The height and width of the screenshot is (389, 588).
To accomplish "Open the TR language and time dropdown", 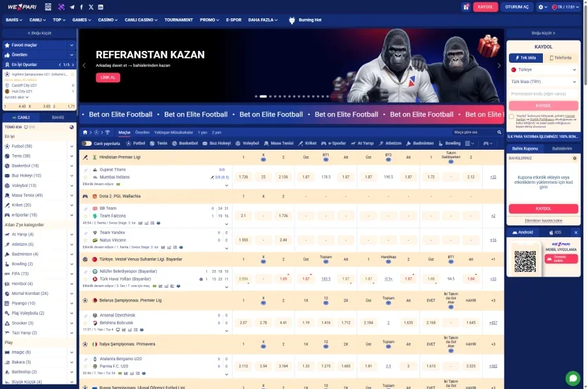I will click(x=565, y=7).
